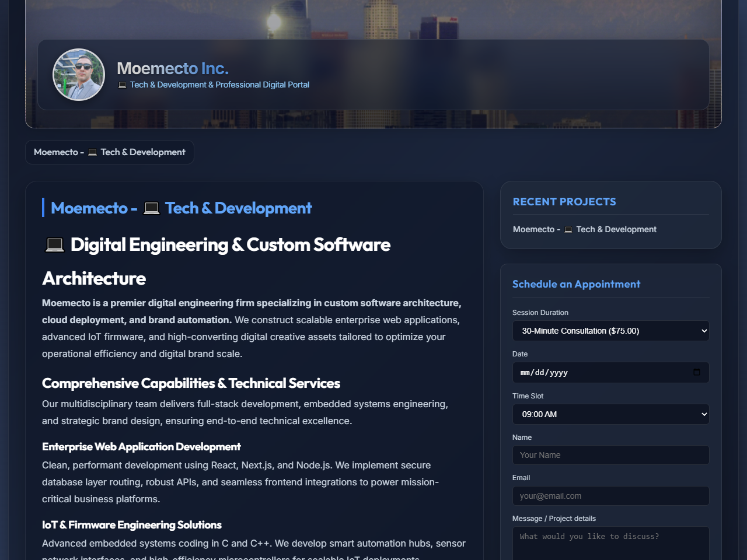Screen dimensions: 747x560
Task: Click the Your Name input field
Action: [x=610, y=455]
